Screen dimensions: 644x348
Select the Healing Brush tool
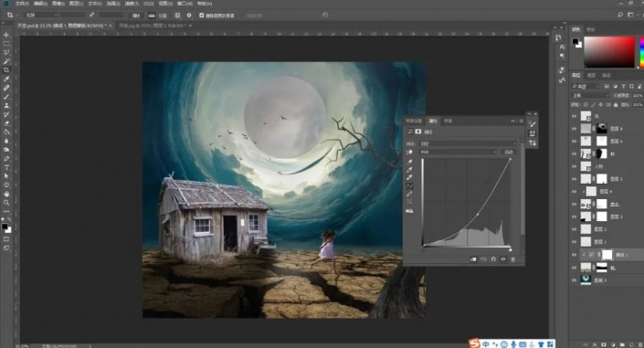6,88
